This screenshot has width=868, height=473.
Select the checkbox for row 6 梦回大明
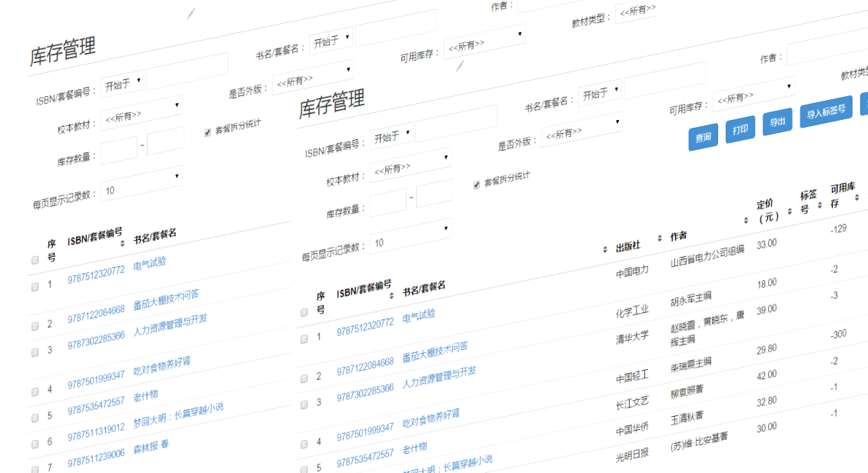click(x=35, y=443)
